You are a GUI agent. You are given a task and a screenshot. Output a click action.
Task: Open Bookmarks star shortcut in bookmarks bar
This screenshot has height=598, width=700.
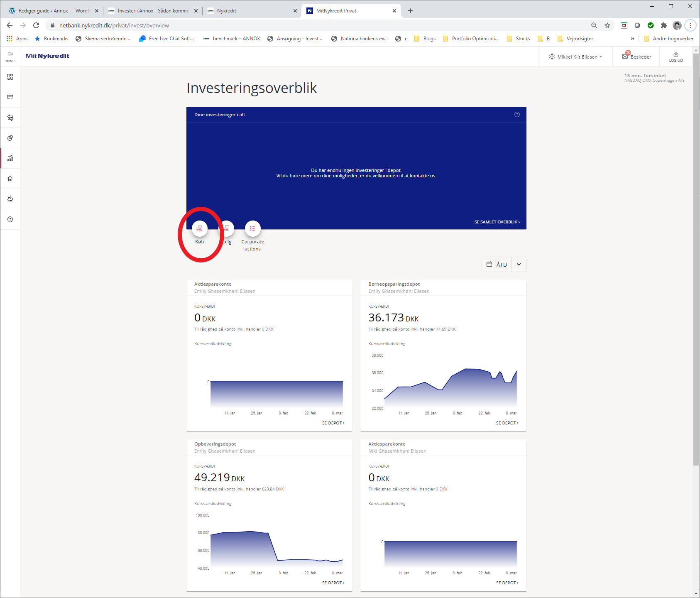click(x=51, y=39)
